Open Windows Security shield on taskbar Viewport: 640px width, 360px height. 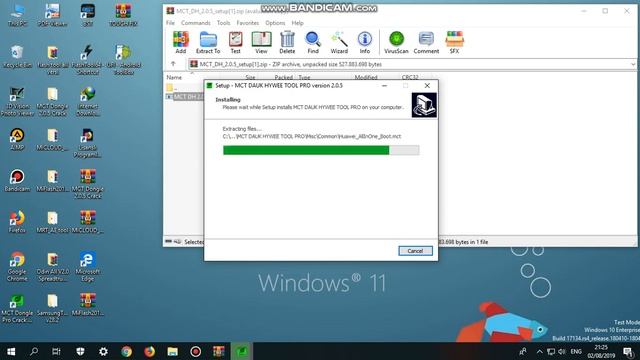(80, 351)
